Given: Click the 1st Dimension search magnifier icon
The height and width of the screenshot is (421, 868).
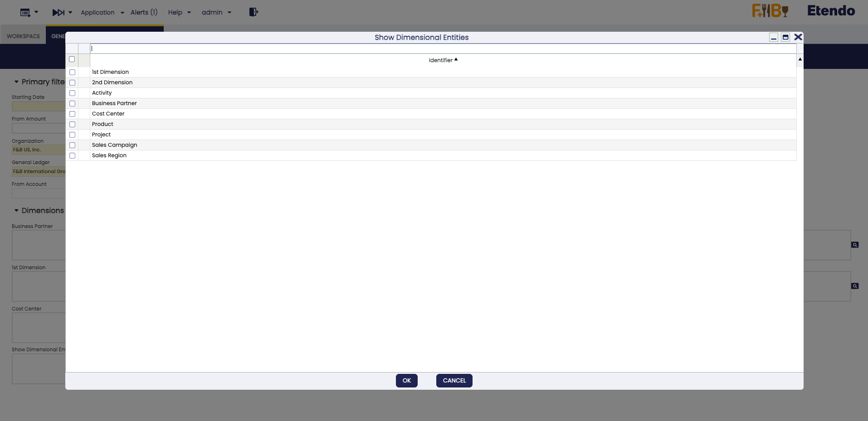Looking at the screenshot, I should 854,286.
